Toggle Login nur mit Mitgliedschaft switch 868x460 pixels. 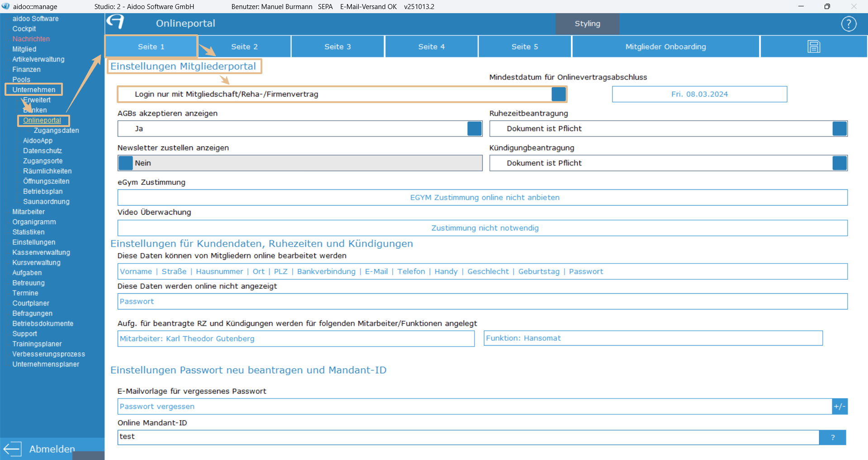click(x=559, y=94)
